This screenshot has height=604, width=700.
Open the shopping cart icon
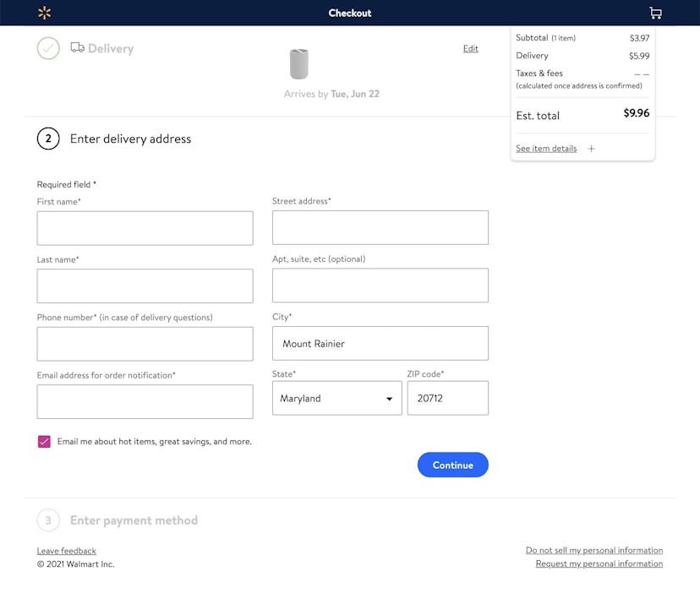point(655,13)
